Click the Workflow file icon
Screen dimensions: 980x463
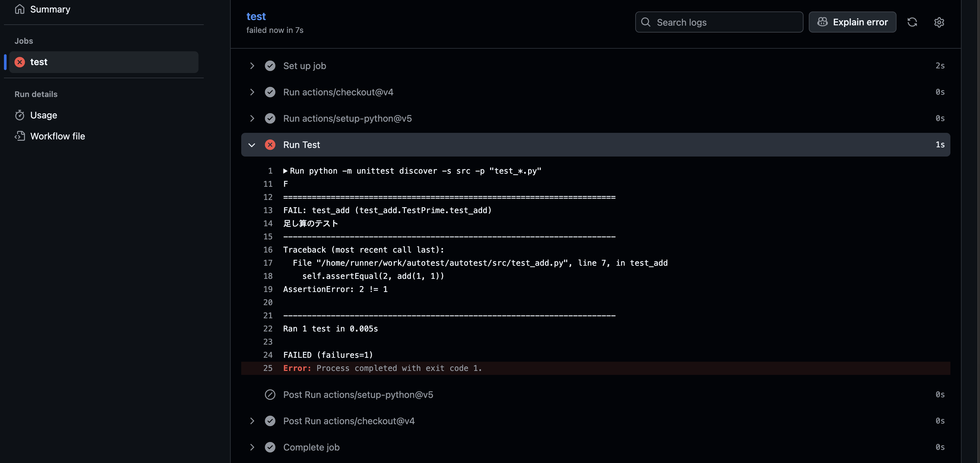point(19,136)
